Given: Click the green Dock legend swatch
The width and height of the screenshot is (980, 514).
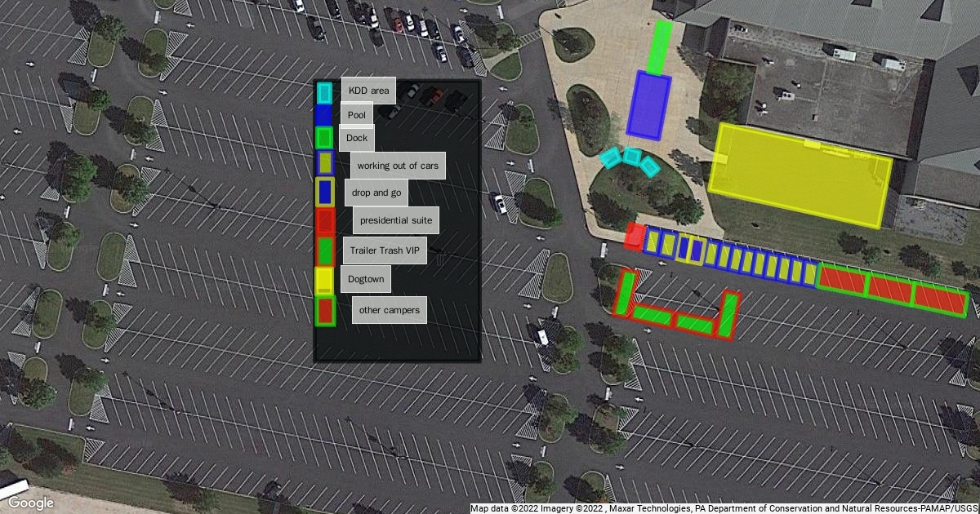Looking at the screenshot, I should click(324, 138).
